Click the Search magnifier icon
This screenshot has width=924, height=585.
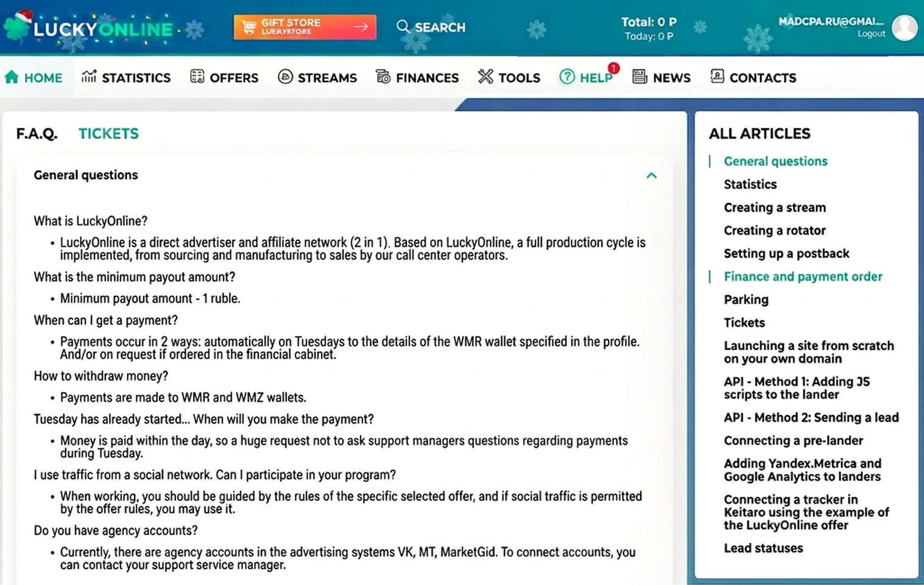[403, 27]
